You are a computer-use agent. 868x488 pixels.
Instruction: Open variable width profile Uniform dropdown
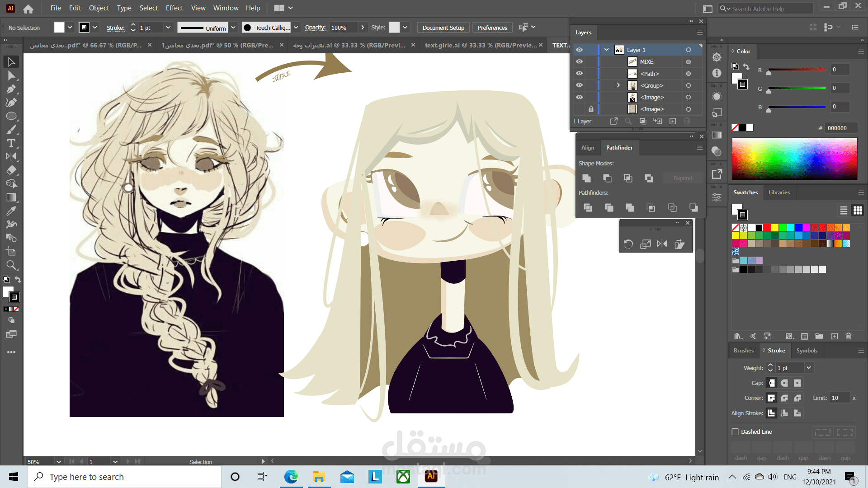tap(233, 28)
